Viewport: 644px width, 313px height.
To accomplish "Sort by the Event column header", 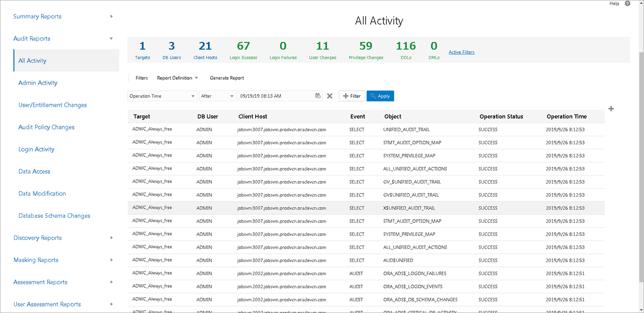I will point(358,116).
